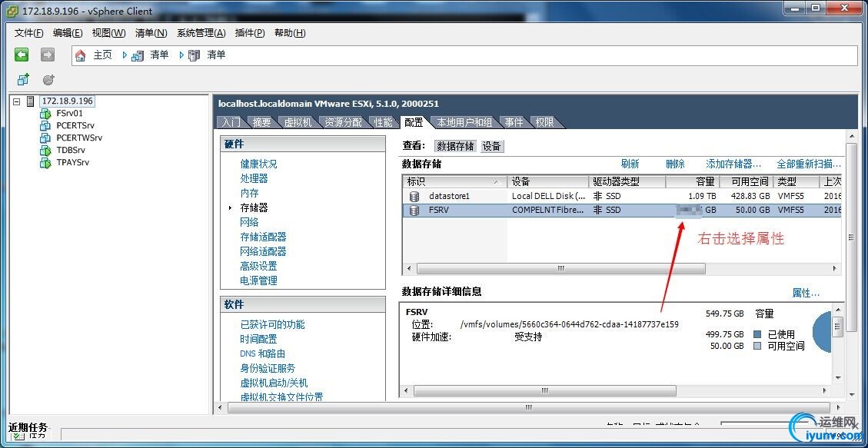The width and height of the screenshot is (868, 448).
Task: Open 处理器 in the hardware list
Action: (254, 178)
